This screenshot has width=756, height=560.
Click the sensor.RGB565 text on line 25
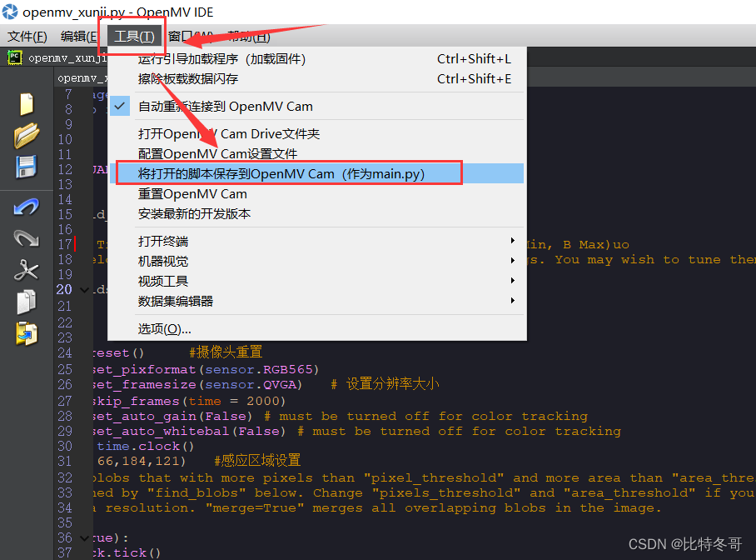coord(259,369)
